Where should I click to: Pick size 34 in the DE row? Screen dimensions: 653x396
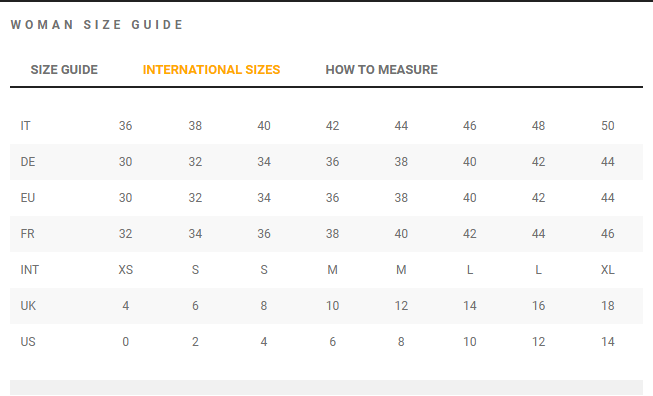[264, 162]
